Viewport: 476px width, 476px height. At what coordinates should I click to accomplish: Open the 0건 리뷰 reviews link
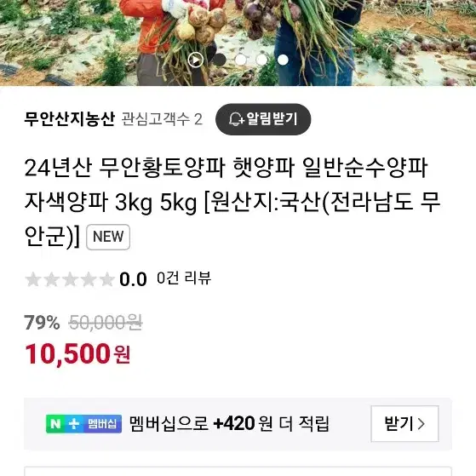(x=184, y=278)
